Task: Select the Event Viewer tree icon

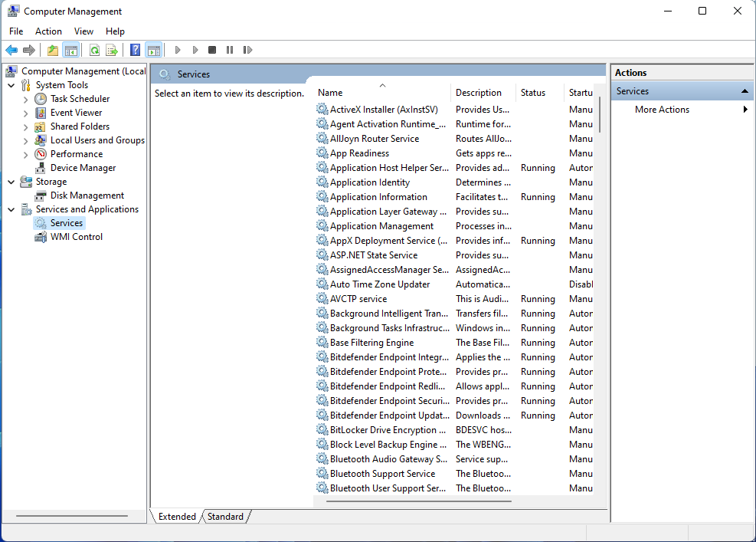Action: tap(41, 113)
